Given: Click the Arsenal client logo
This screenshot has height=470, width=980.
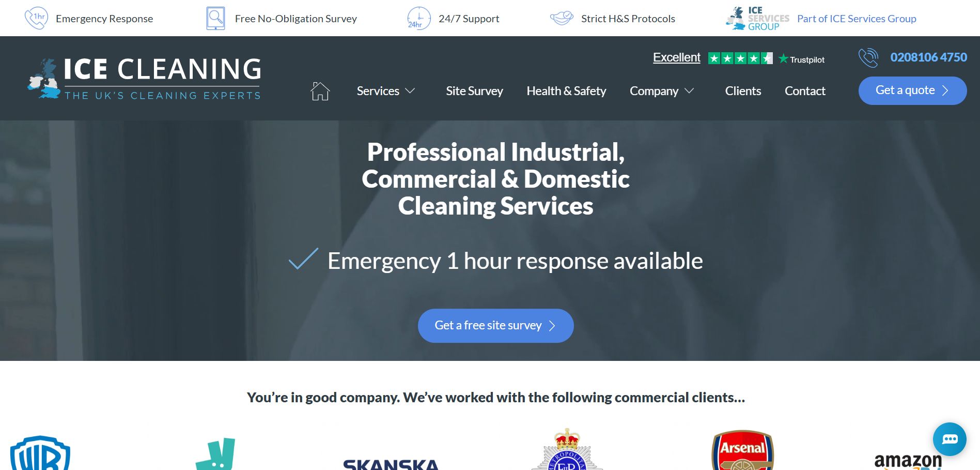Looking at the screenshot, I should 742,450.
